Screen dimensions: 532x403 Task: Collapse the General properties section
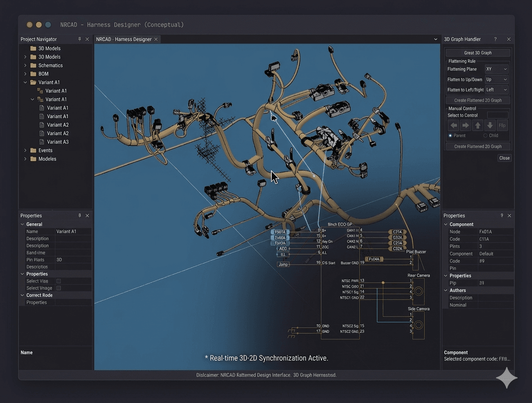(23, 224)
